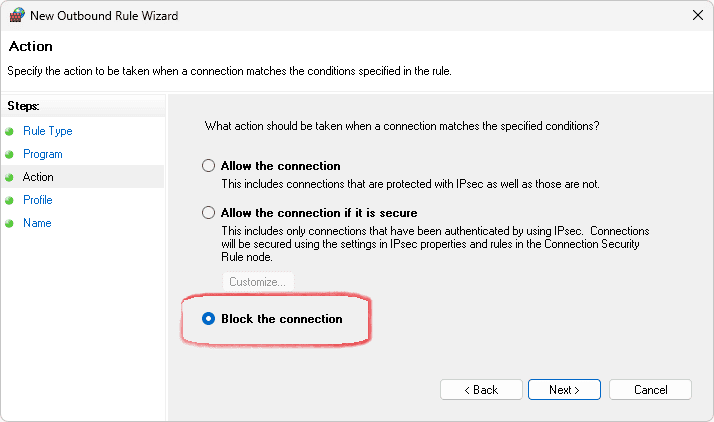This screenshot has width=714, height=422.
Task: Click the green bullet beside Profile
Action: 10,200
